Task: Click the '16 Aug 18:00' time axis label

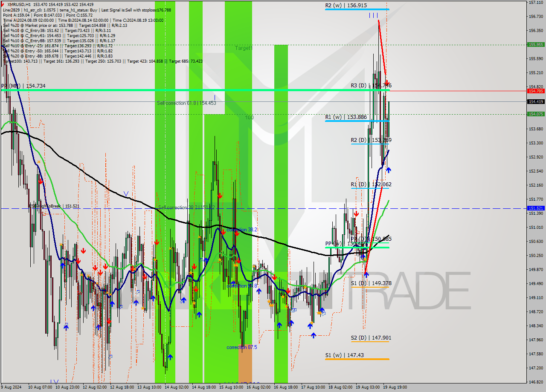Action: [286, 387]
